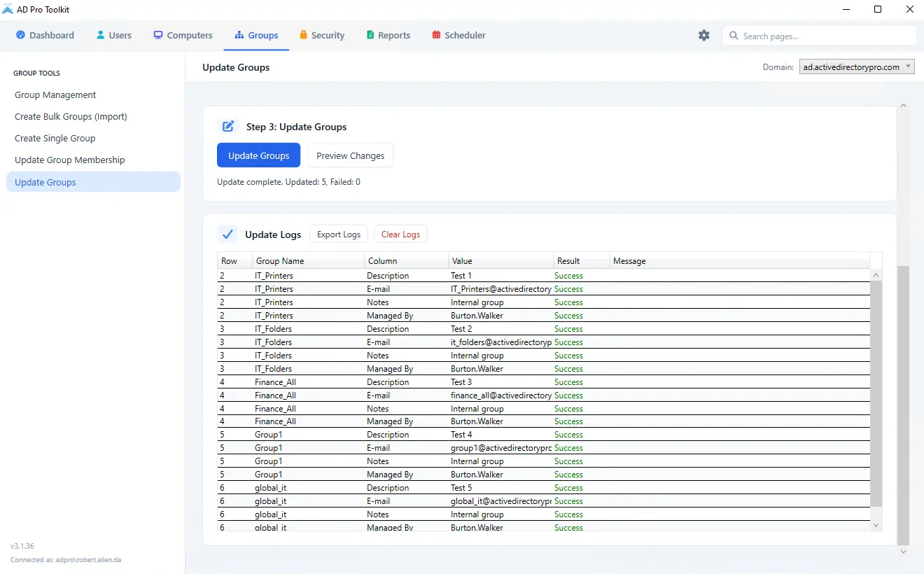Switch to the Users tab
Image resolution: width=924 pixels, height=574 pixels.
pos(114,35)
